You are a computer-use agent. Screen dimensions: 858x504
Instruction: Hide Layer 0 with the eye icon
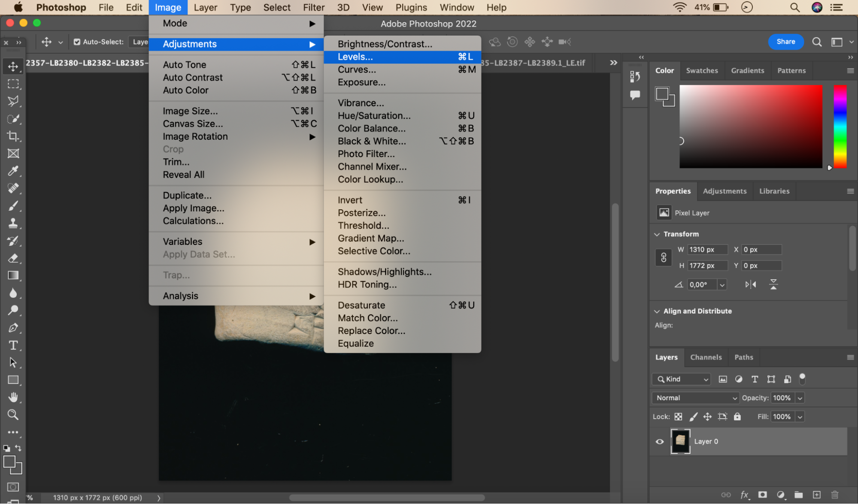click(x=660, y=441)
